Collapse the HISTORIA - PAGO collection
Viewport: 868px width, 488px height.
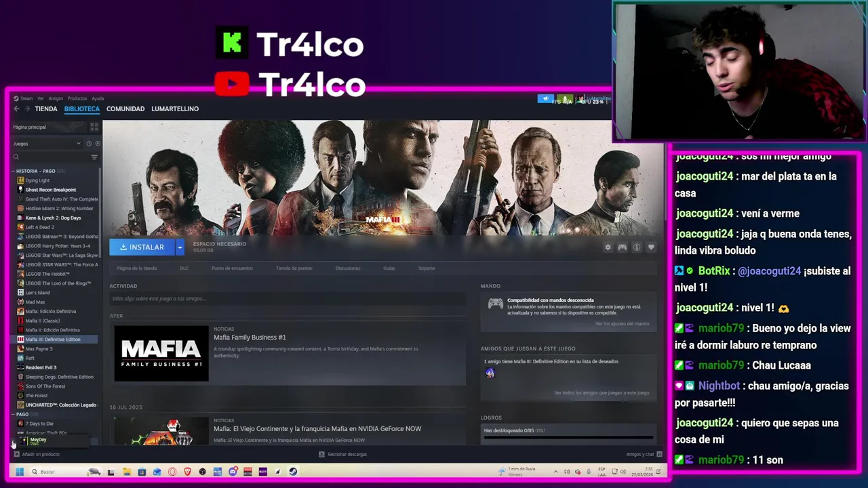(x=14, y=171)
